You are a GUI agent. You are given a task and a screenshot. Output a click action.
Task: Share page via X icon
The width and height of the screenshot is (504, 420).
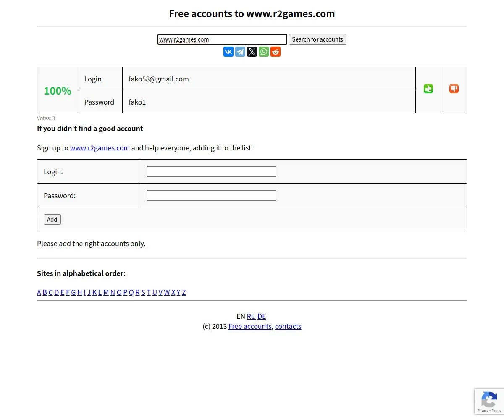tap(252, 52)
